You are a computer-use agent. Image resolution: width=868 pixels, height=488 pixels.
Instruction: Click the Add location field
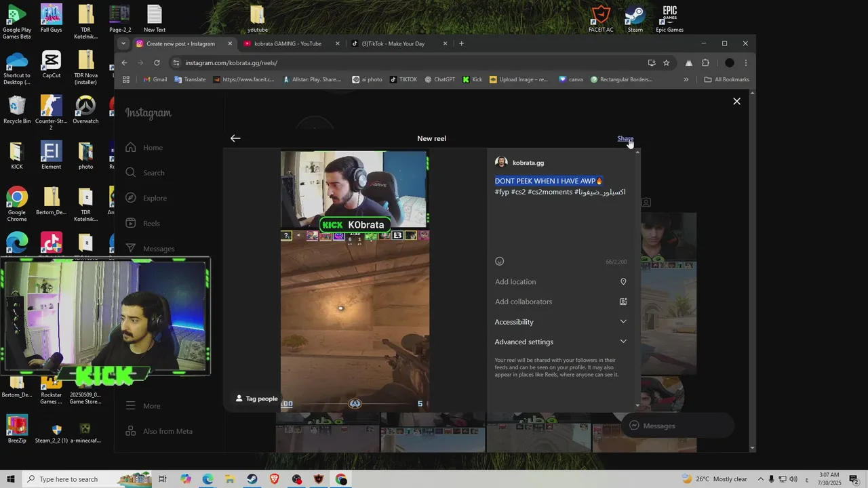click(x=560, y=282)
